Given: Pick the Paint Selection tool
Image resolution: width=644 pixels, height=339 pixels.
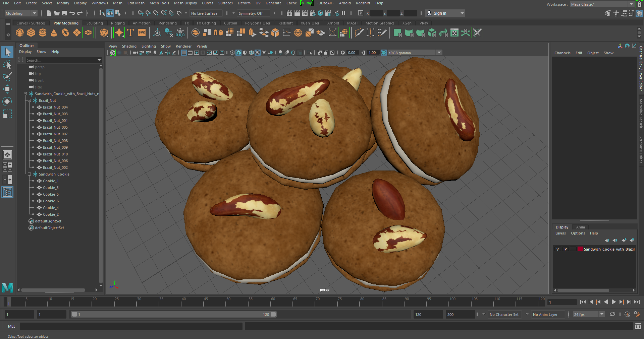Looking at the screenshot, I should tap(7, 76).
